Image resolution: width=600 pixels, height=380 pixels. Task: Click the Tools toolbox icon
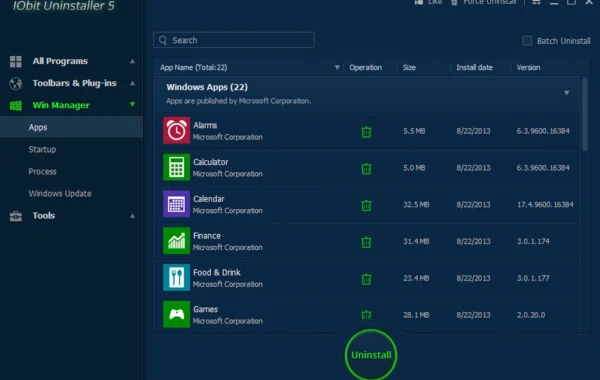pos(16,216)
